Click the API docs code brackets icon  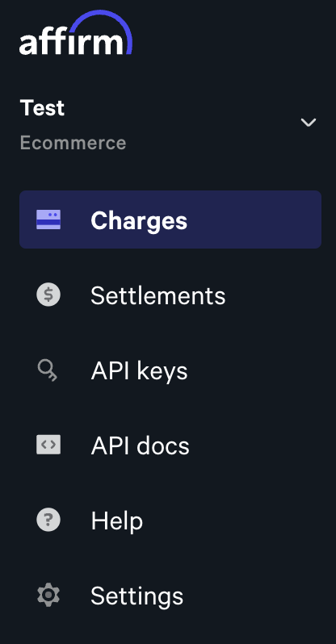[48, 445]
